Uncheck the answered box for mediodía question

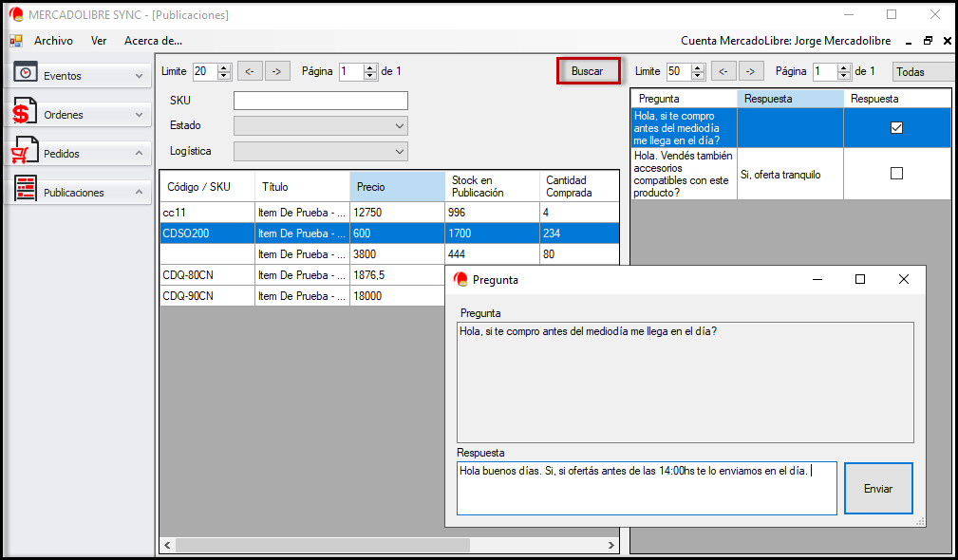click(x=896, y=127)
